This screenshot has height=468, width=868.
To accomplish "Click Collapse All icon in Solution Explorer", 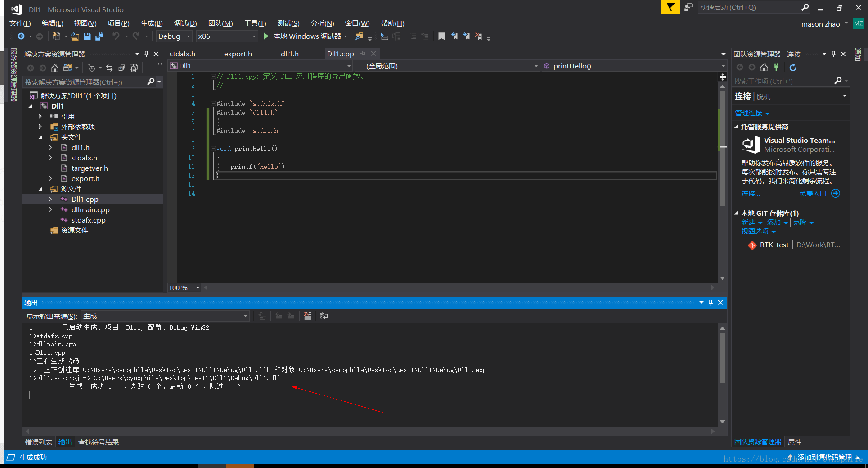I will pos(121,68).
